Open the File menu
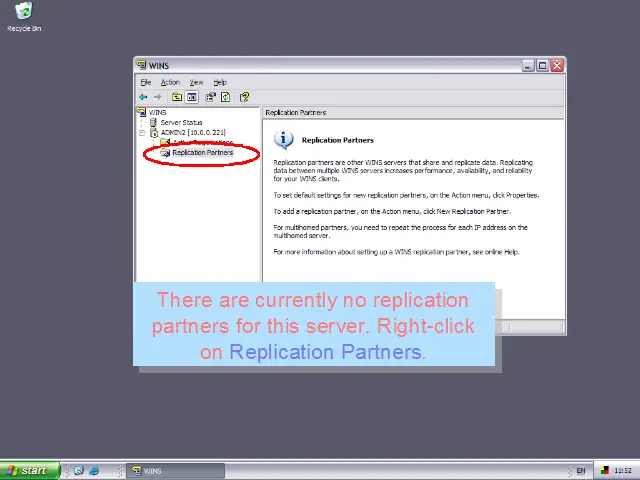Image resolution: width=640 pixels, height=480 pixels. pos(146,82)
